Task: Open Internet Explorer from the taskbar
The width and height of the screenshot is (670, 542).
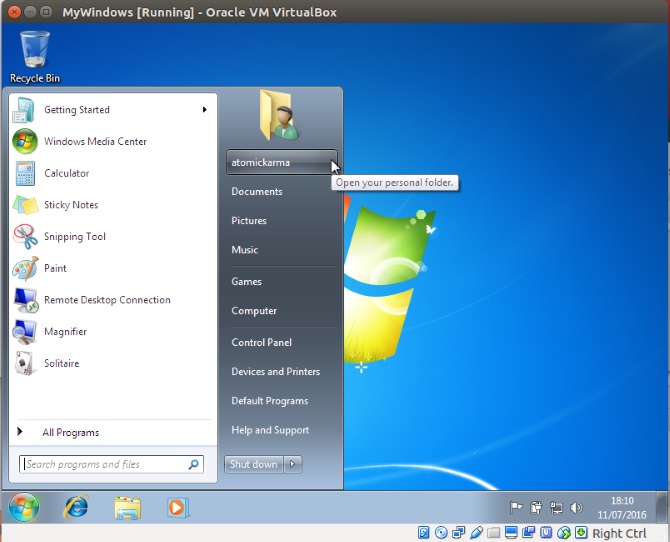Action: (76, 507)
